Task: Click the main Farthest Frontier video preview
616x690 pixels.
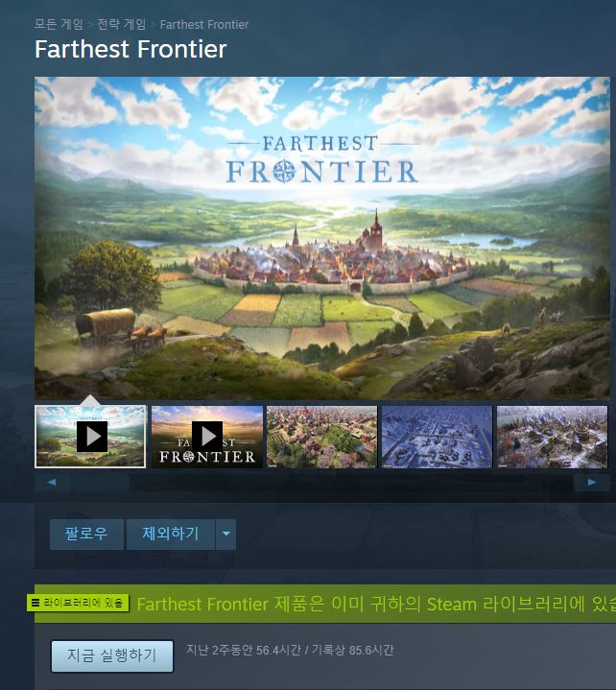Action: pyautogui.click(x=322, y=238)
